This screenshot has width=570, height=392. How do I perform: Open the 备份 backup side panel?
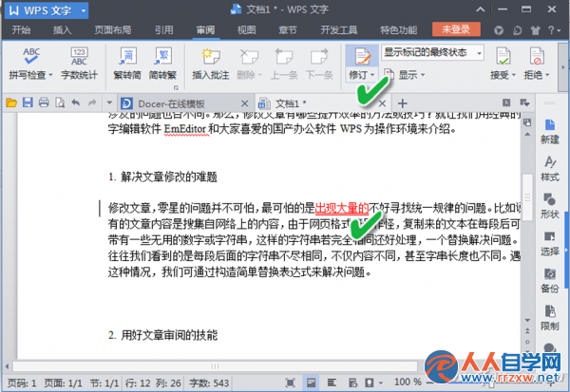[550, 280]
